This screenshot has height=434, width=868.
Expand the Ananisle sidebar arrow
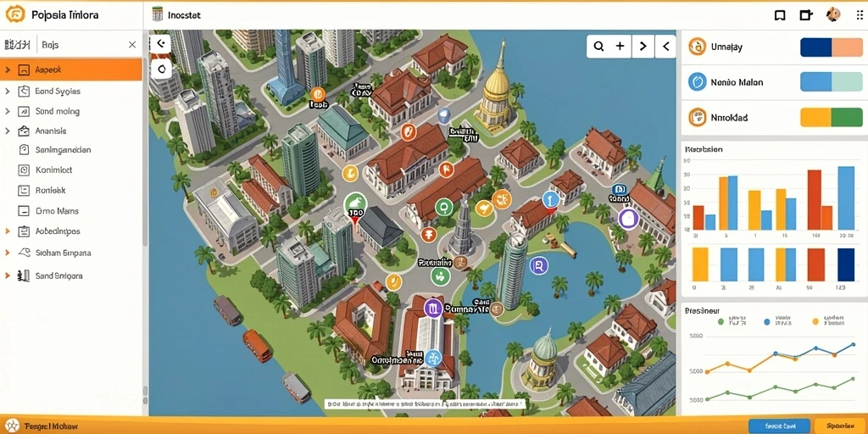click(7, 131)
